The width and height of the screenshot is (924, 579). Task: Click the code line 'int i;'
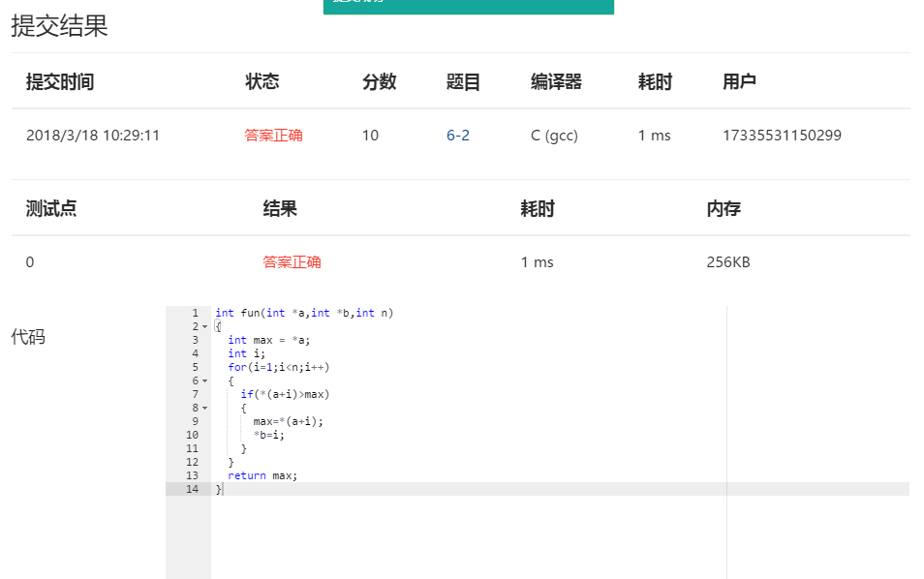tap(246, 354)
